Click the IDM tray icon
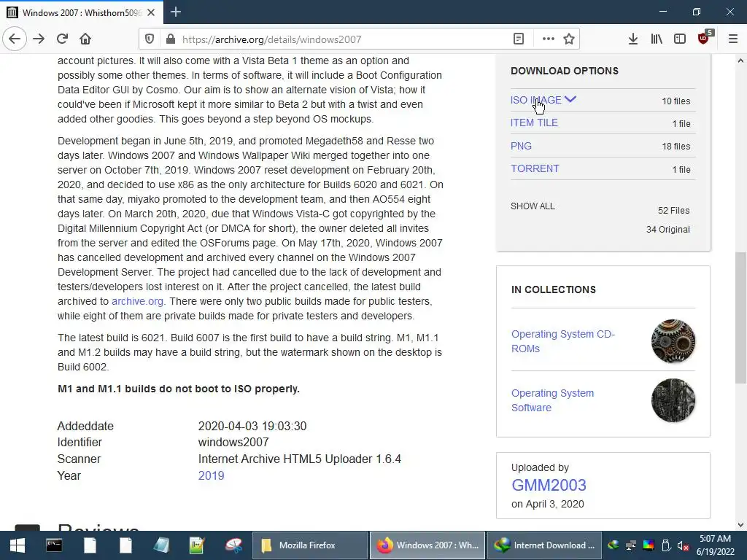The height and width of the screenshot is (560, 747). pyautogui.click(x=614, y=545)
